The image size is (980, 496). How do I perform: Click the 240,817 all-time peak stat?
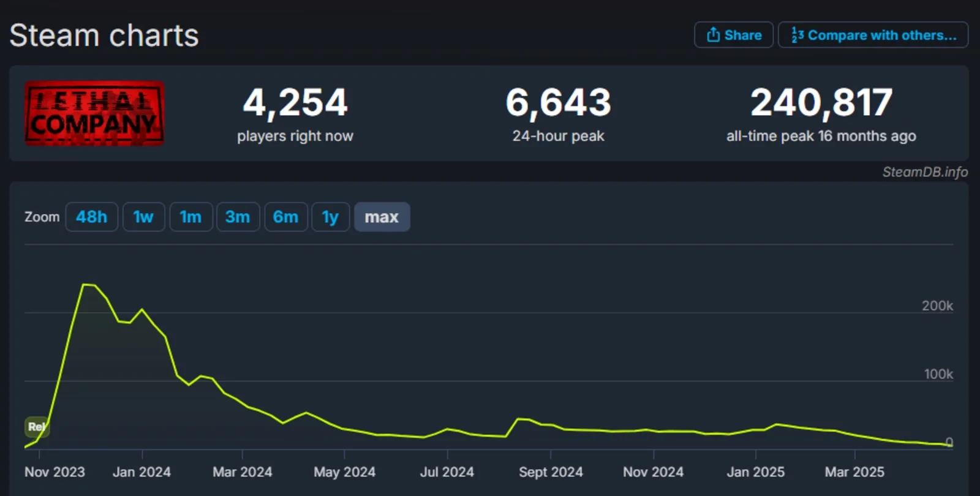point(821,102)
